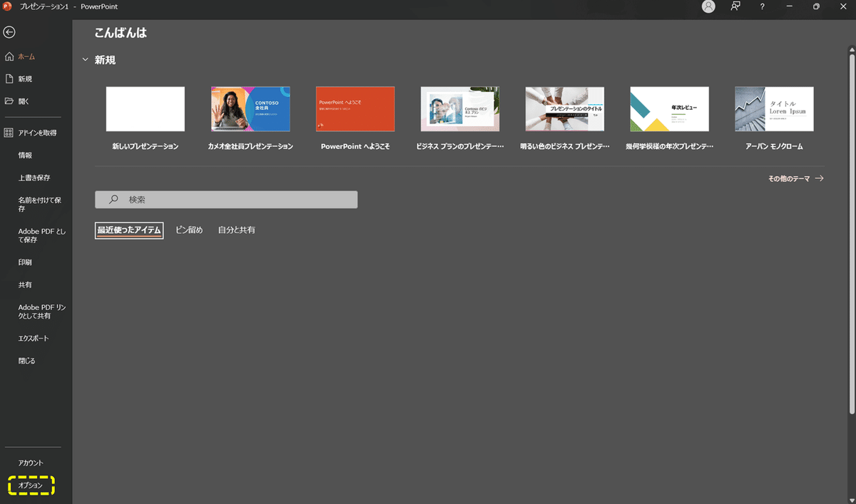Click the New document page icon
856x504 pixels.
(x=9, y=78)
